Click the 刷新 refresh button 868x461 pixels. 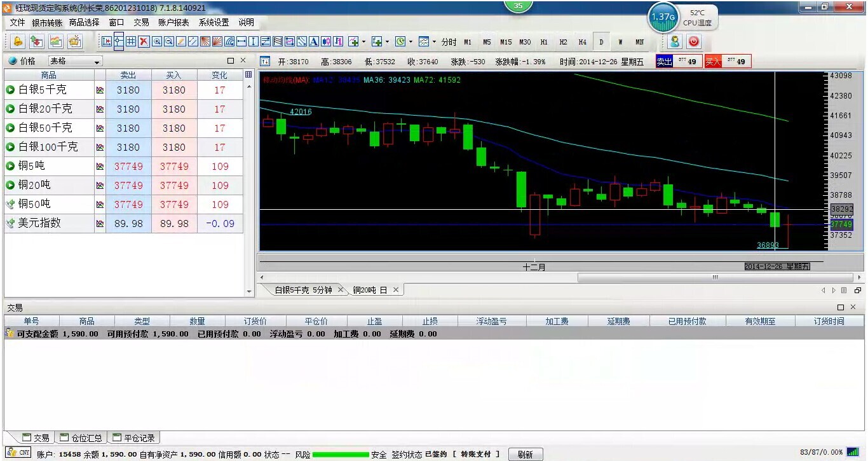click(526, 454)
